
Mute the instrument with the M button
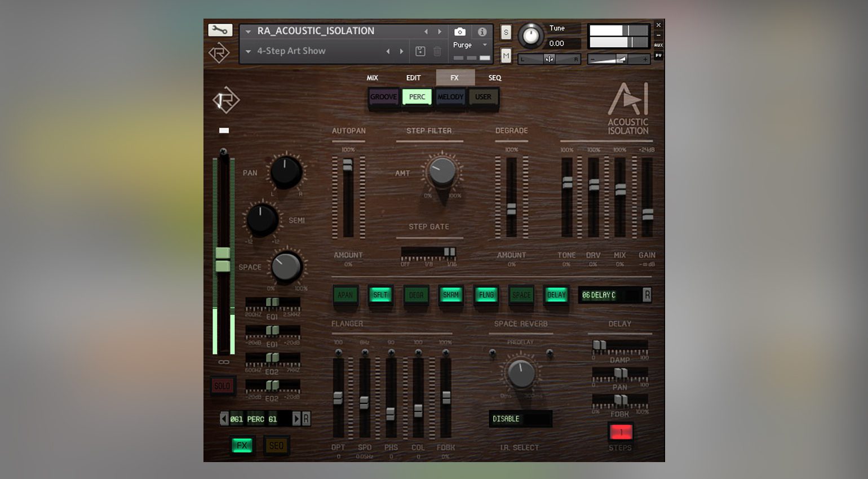(x=506, y=55)
